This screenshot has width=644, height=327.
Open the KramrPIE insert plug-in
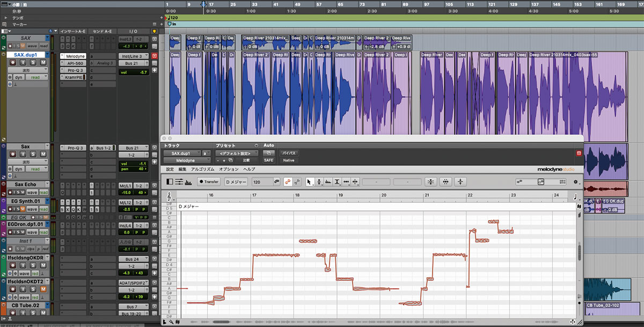tap(74, 77)
